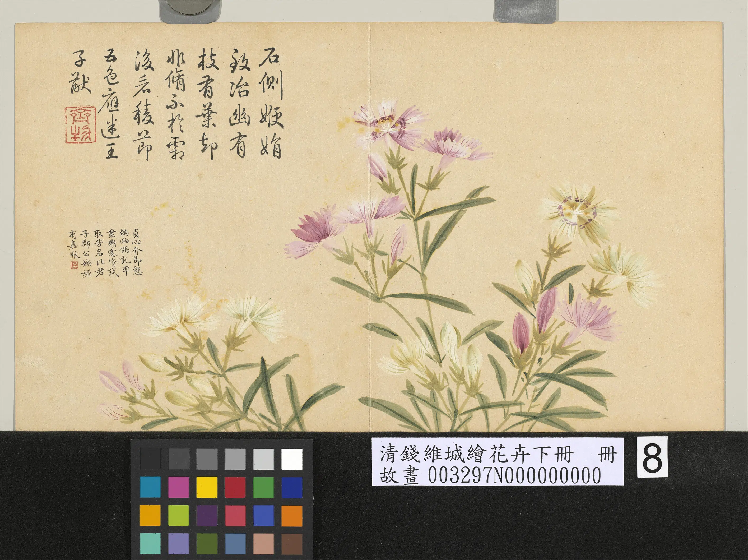Pick the rose-red swatch beside deep purple
The height and width of the screenshot is (560, 748).
click(235, 515)
